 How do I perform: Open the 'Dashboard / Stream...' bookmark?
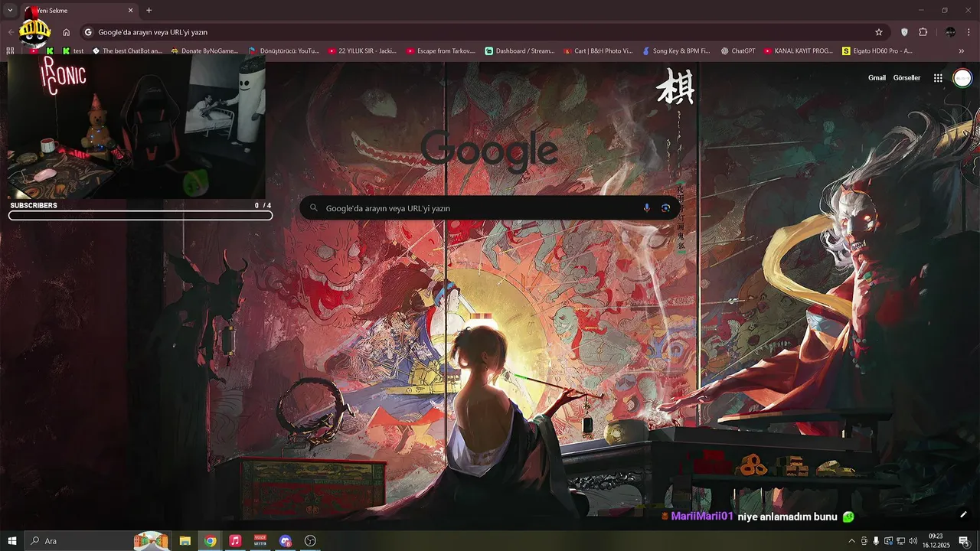click(519, 51)
